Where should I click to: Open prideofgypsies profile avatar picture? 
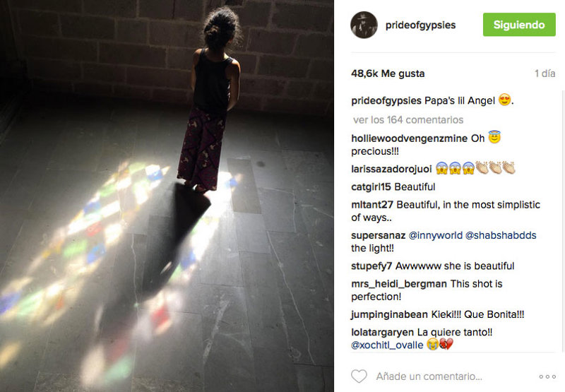tap(364, 25)
